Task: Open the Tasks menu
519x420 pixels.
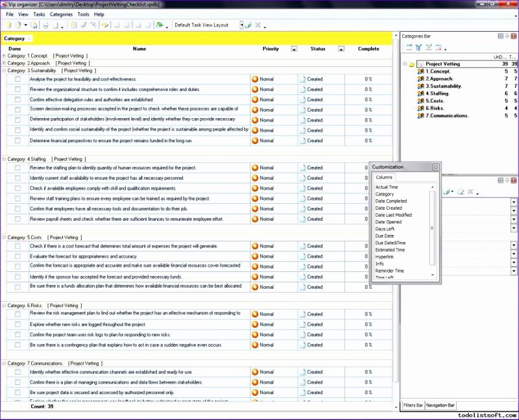Action: click(x=39, y=14)
